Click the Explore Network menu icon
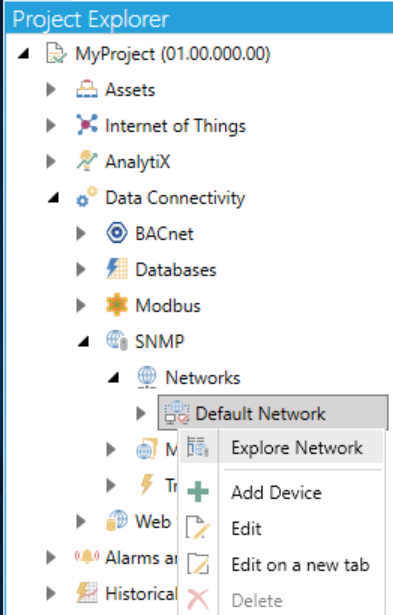393x615 pixels. coord(198,447)
